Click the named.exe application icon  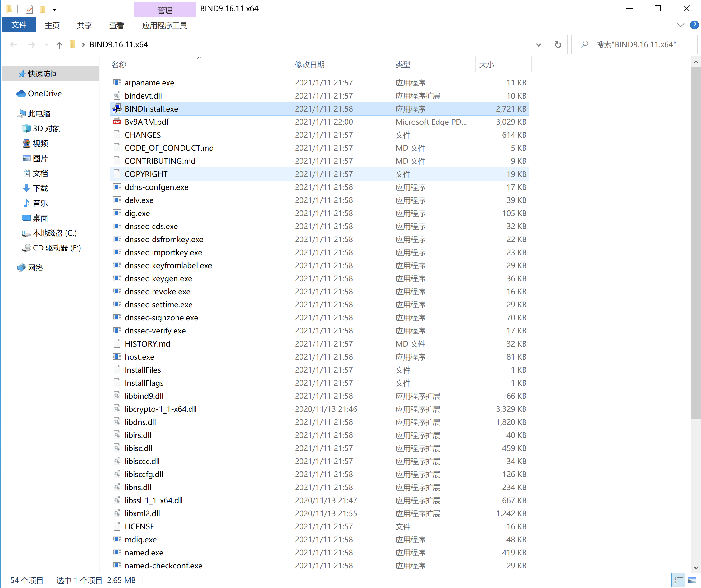[117, 552]
